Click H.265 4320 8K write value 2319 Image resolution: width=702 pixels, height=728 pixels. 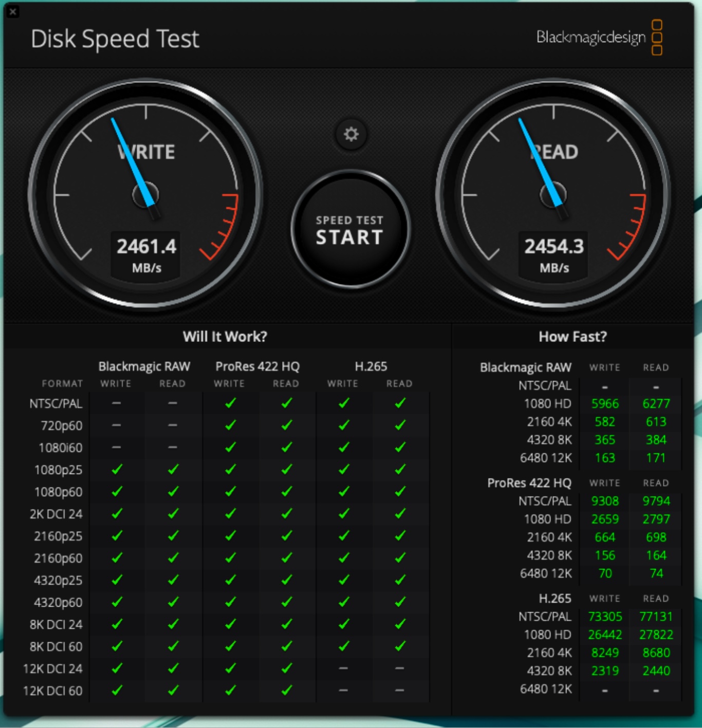pos(605,670)
